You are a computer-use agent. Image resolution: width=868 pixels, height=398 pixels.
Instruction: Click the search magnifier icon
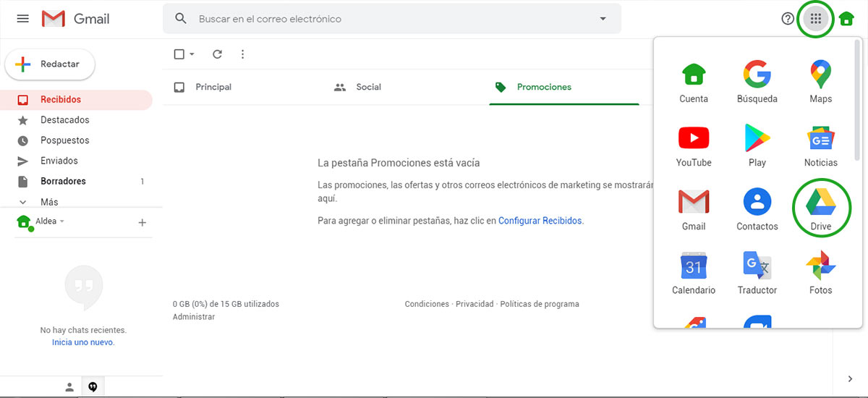point(182,19)
